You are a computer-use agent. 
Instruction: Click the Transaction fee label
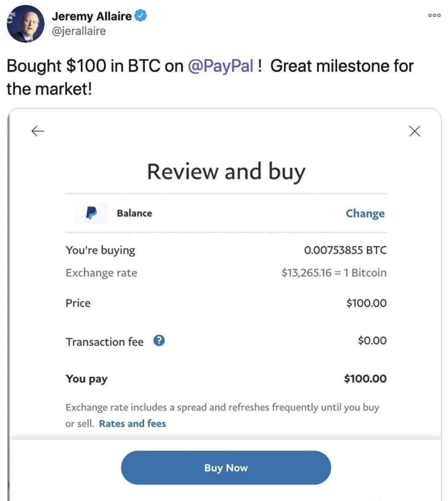pos(104,342)
